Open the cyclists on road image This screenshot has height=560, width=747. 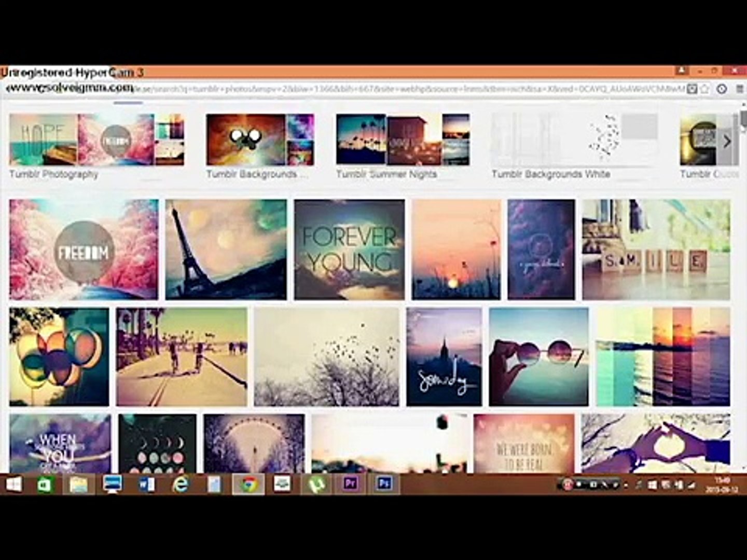coord(182,357)
